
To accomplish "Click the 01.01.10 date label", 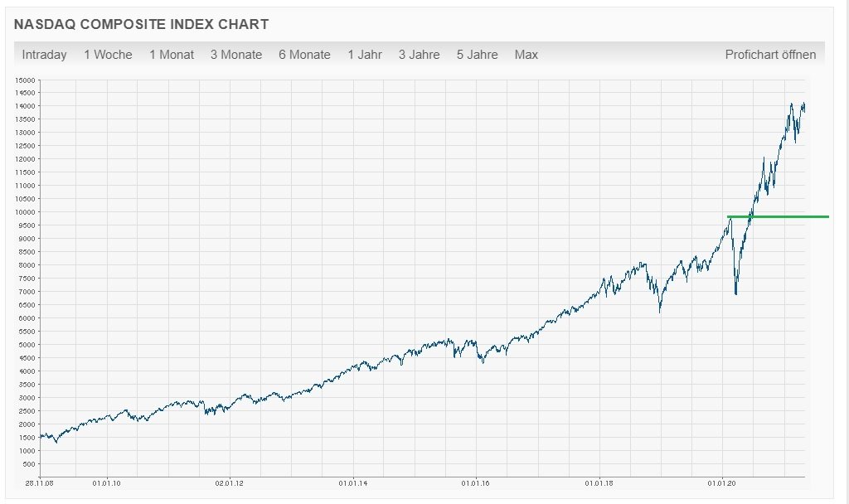I will tap(107, 483).
